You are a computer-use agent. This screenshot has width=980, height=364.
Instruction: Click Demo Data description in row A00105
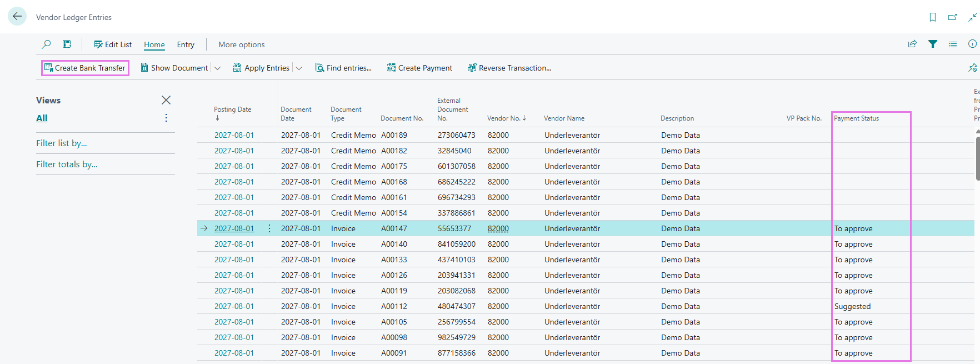(681, 322)
